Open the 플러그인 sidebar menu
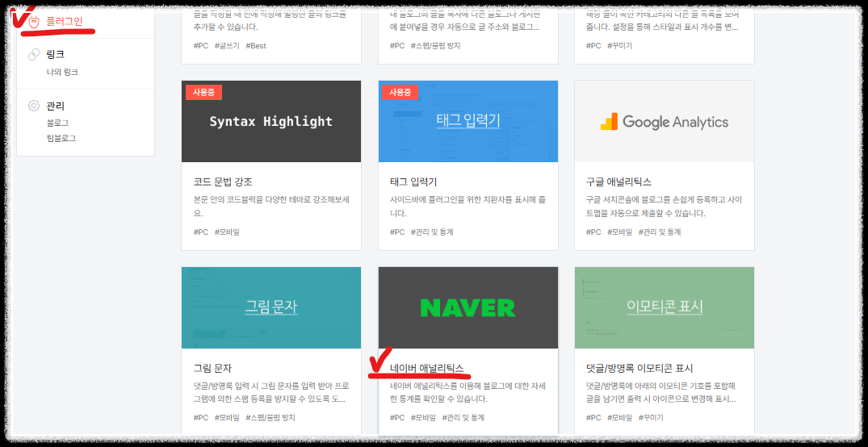Screen dimensions: 868x447 pos(64,22)
